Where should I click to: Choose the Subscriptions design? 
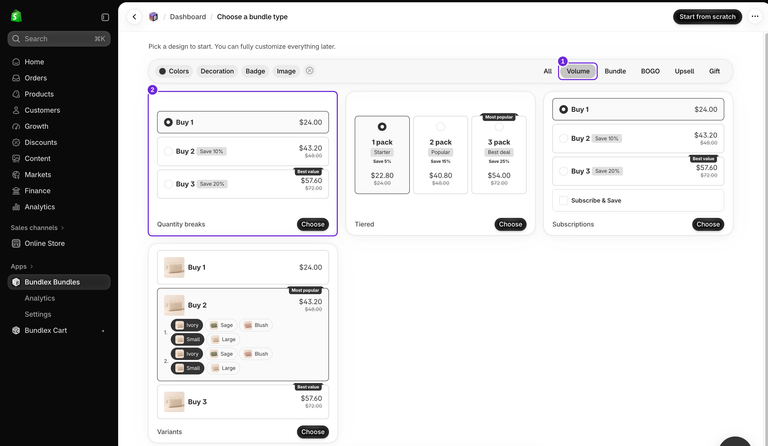coord(708,224)
